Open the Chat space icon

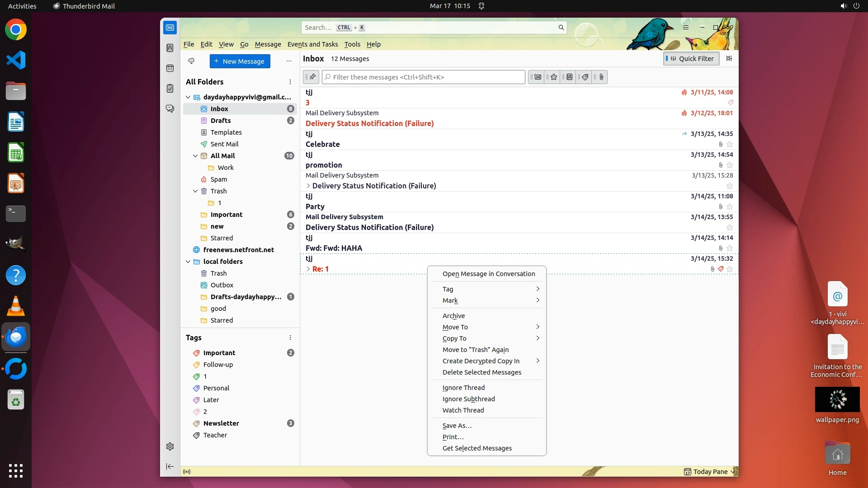tap(170, 109)
